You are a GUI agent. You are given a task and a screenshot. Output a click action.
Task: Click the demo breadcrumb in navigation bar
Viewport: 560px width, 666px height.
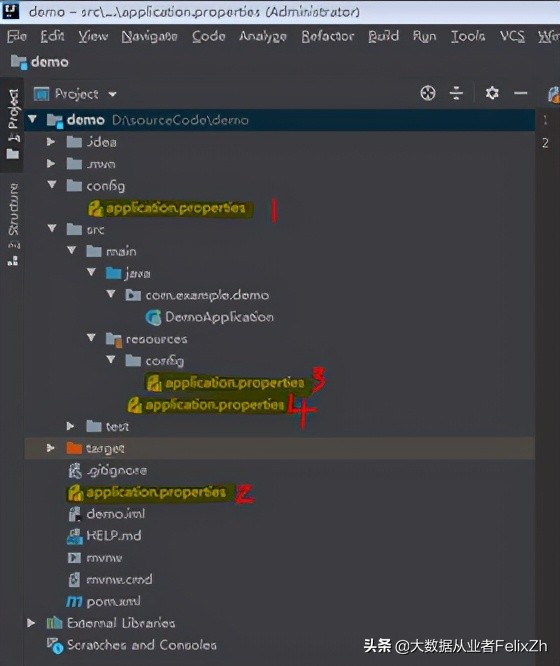click(x=40, y=62)
